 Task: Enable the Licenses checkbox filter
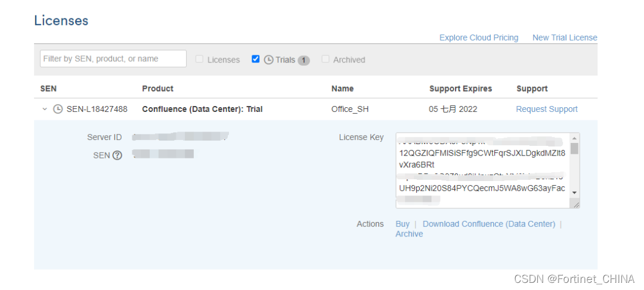pyautogui.click(x=199, y=59)
